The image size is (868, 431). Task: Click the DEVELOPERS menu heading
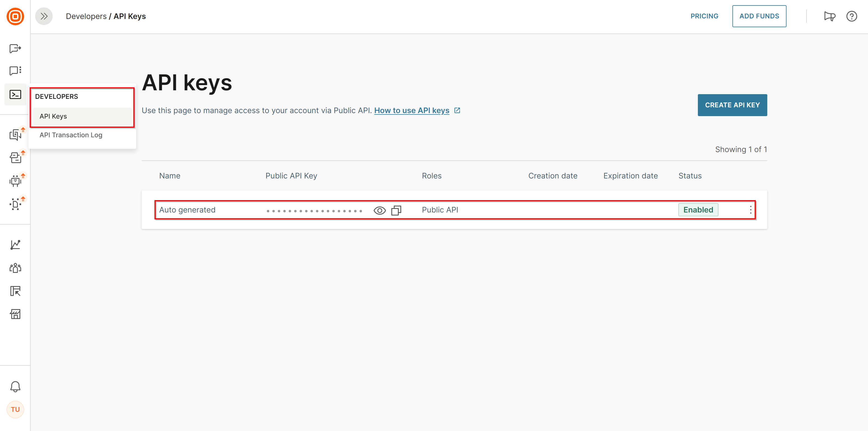(x=56, y=97)
